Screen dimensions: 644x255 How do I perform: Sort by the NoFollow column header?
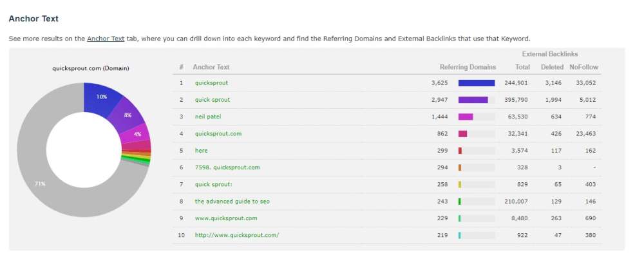tap(583, 67)
